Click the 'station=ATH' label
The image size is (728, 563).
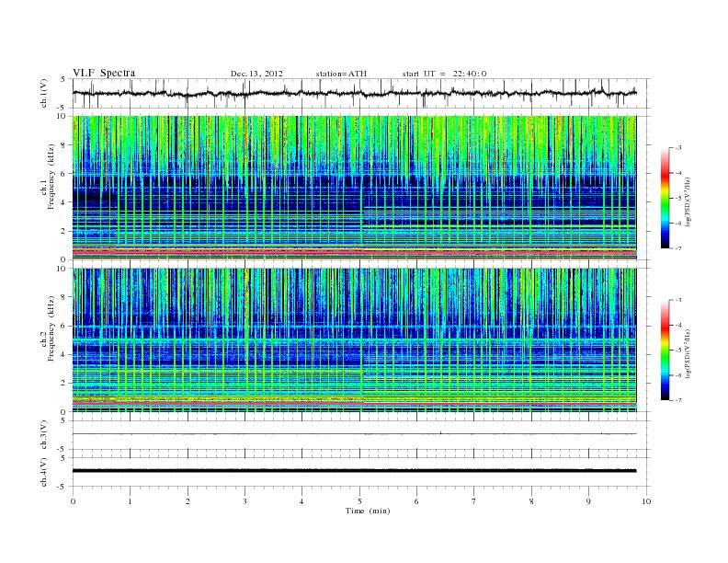[x=341, y=74]
